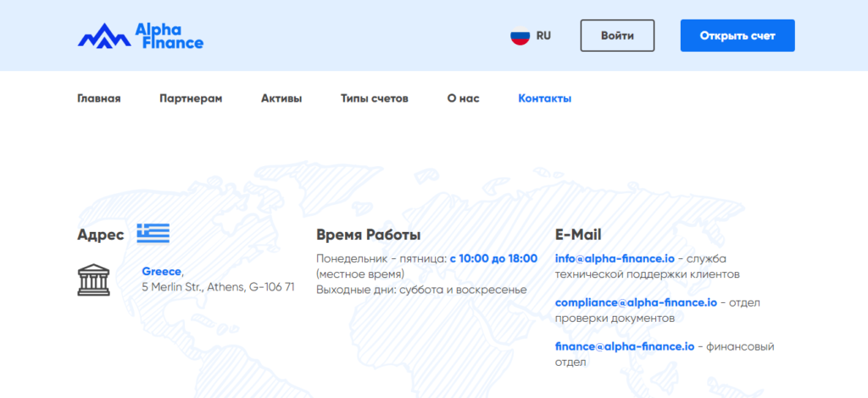Screen dimensions: 868x398
Task: Click the finance@alpha-finance.io email link
Action: 625,346
